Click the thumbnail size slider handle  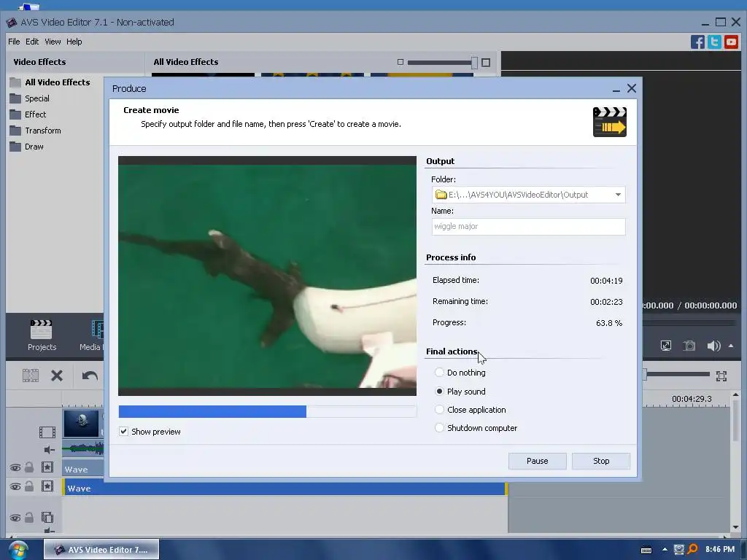[474, 63]
